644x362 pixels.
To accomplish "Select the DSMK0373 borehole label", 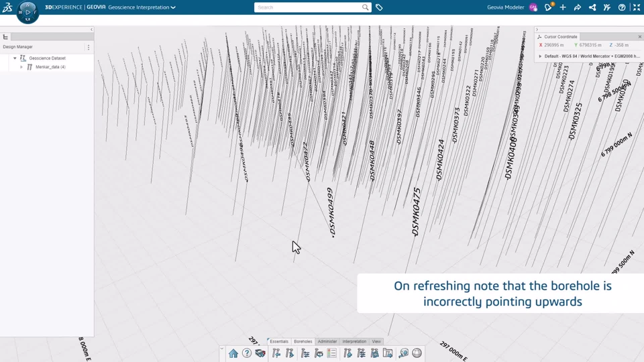I will click(x=455, y=125).
